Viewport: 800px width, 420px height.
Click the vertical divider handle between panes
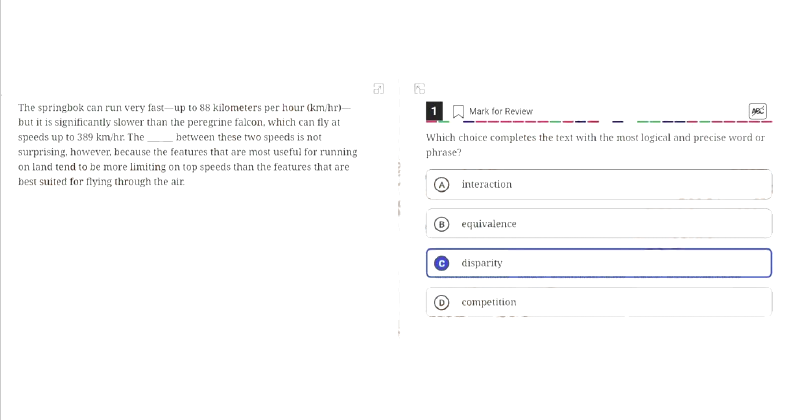399,208
